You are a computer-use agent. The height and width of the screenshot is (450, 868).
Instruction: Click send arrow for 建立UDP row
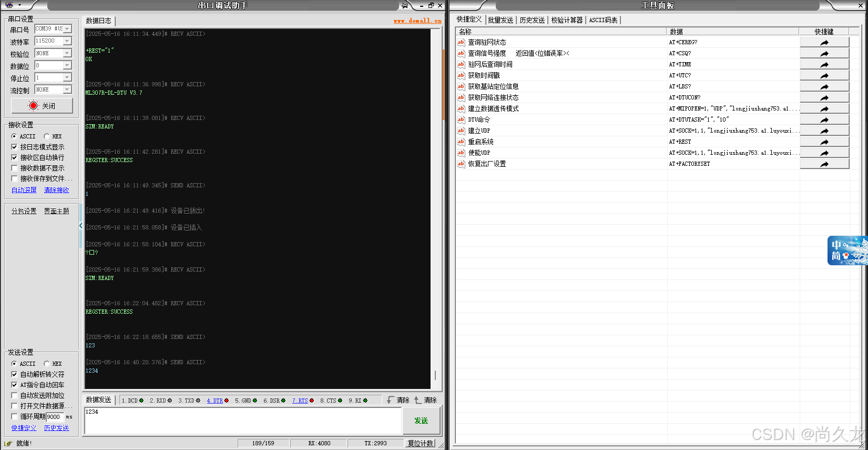pyautogui.click(x=824, y=131)
